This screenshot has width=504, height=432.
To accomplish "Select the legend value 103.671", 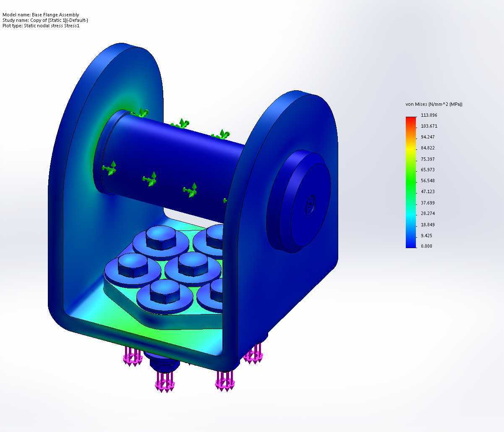I will pyautogui.click(x=429, y=126).
